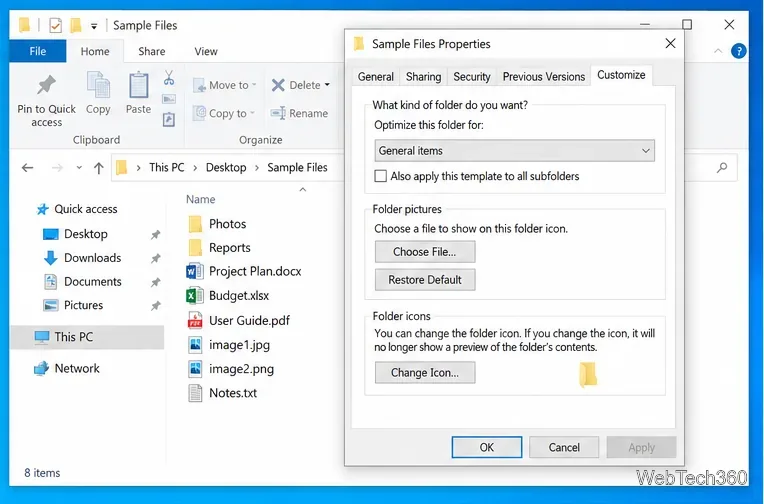764x504 pixels.
Task: Click This PC in the address breadcrumb
Action: (167, 168)
